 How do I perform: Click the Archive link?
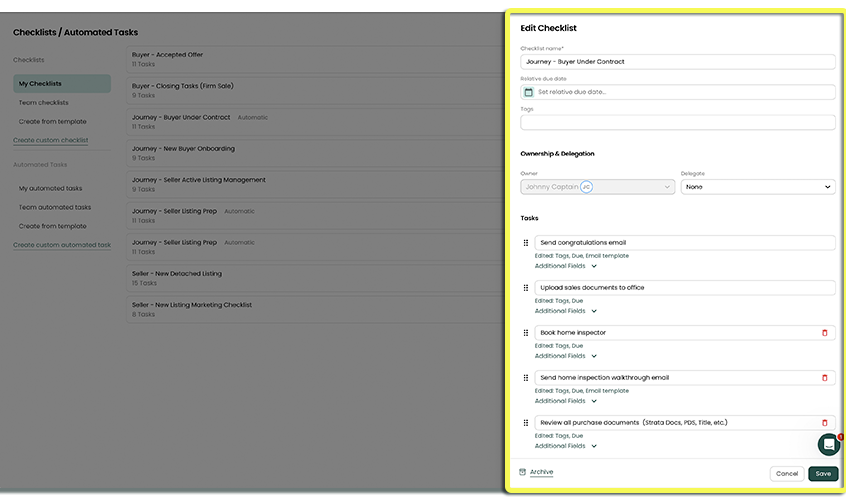click(541, 472)
